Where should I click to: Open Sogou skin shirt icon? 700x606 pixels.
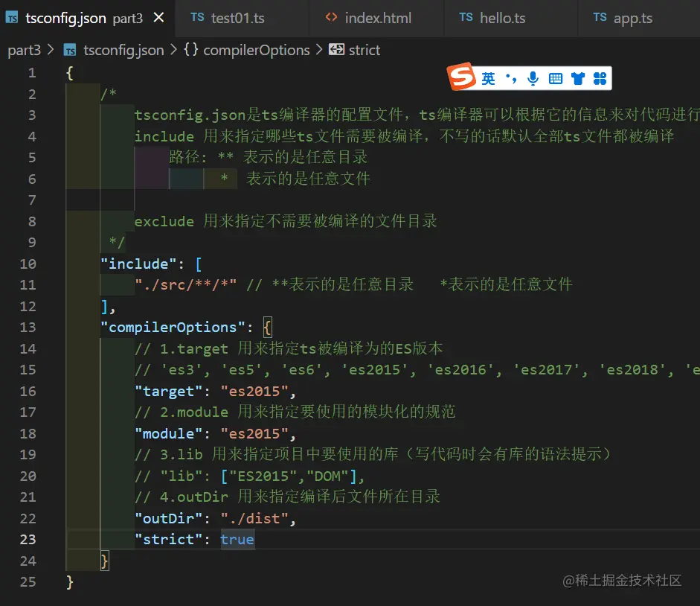coord(578,79)
